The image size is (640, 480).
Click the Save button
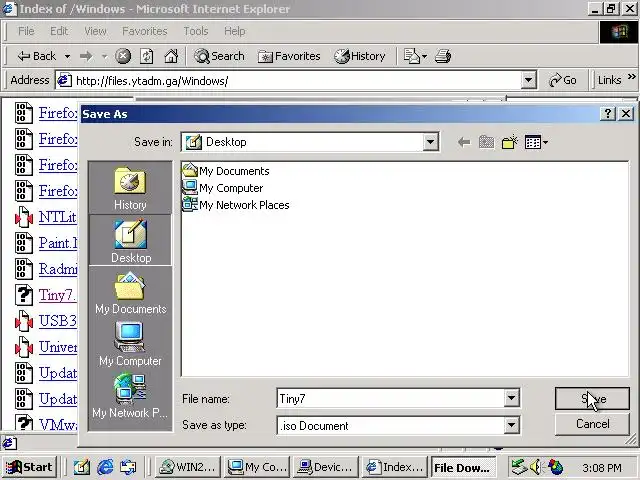click(x=592, y=398)
